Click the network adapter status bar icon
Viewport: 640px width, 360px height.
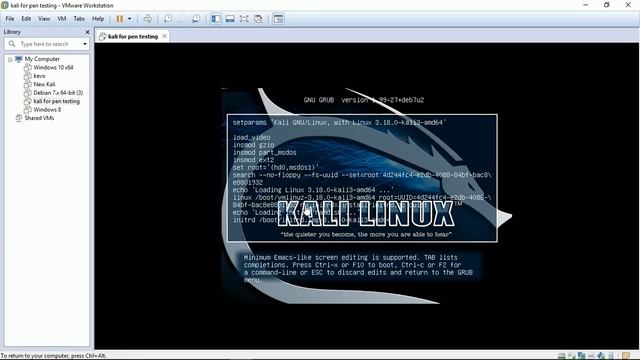[581, 356]
